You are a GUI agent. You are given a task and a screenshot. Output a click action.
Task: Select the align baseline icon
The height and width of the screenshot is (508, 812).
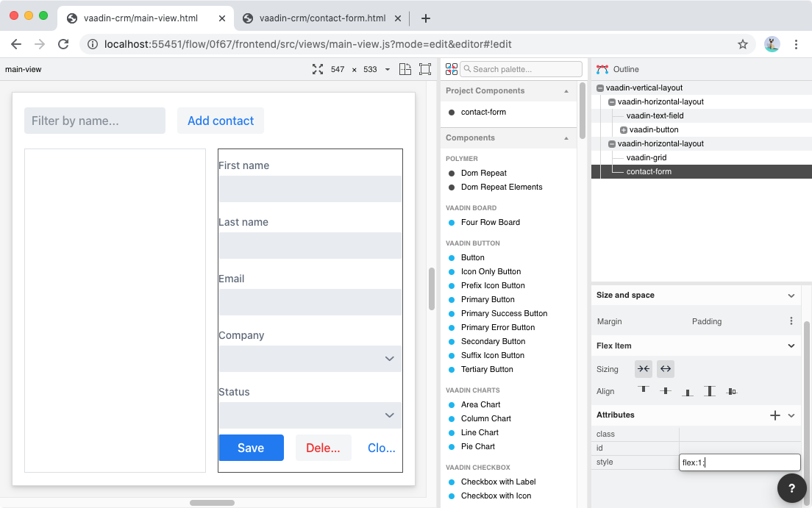point(731,391)
